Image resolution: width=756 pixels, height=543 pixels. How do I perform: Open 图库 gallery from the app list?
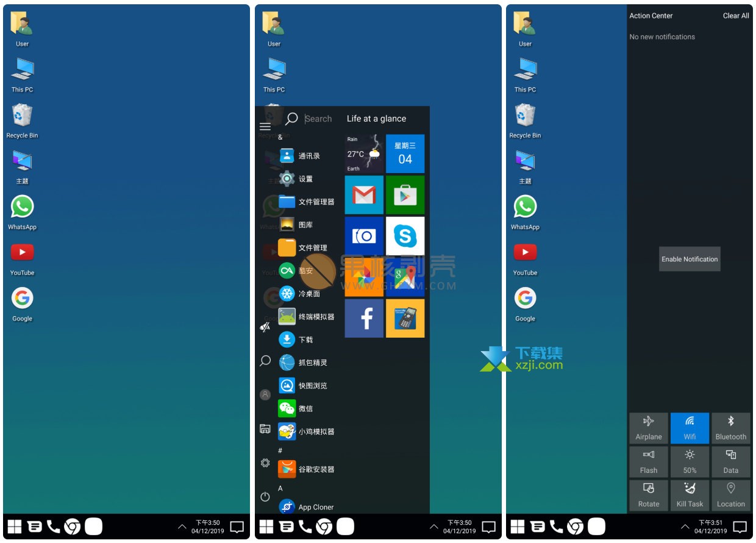click(x=296, y=225)
